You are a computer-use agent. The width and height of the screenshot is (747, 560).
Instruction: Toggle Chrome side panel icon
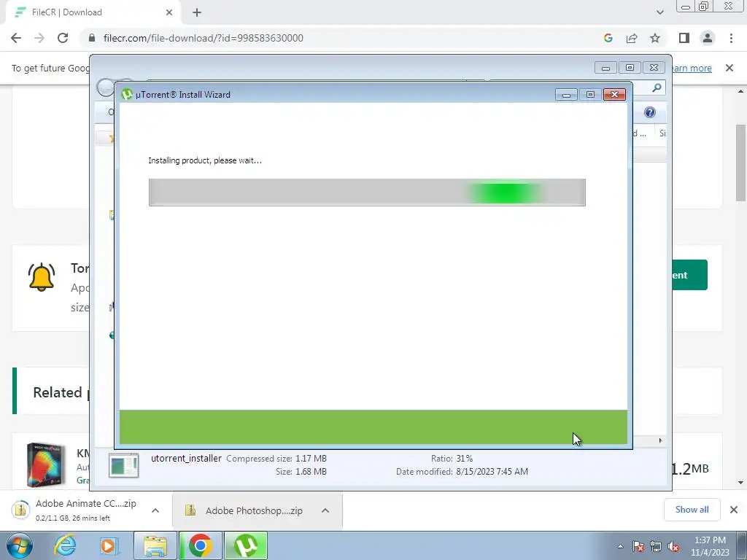click(684, 38)
